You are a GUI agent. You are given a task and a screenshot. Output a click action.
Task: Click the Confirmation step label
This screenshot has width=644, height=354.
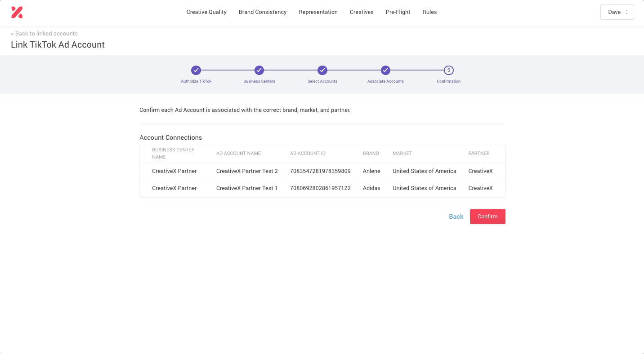coord(449,81)
